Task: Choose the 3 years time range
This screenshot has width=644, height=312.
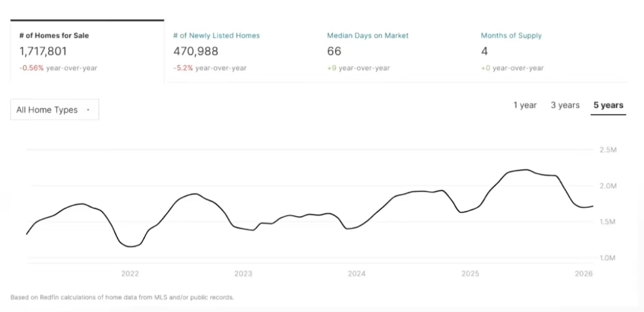Action: pyautogui.click(x=565, y=105)
